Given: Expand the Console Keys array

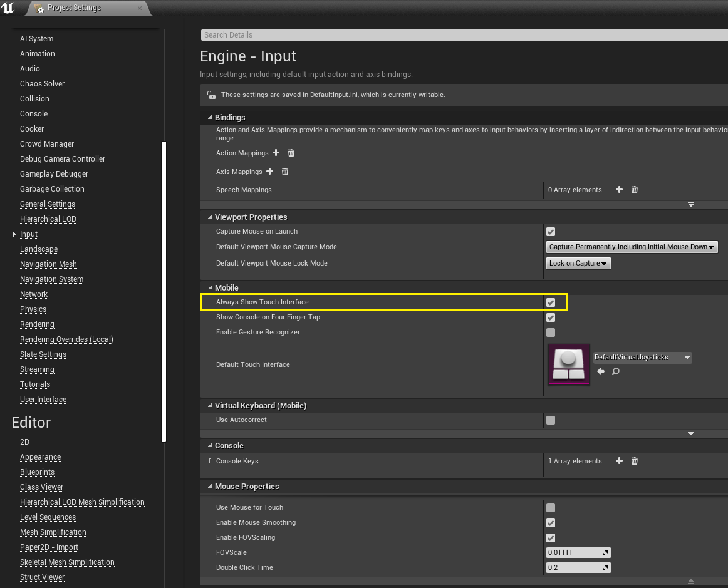Looking at the screenshot, I should click(211, 461).
